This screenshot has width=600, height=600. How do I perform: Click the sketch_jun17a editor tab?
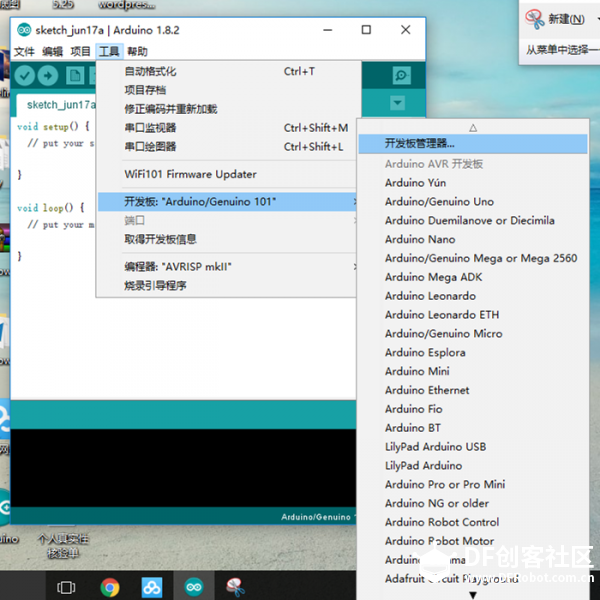[x=57, y=104]
